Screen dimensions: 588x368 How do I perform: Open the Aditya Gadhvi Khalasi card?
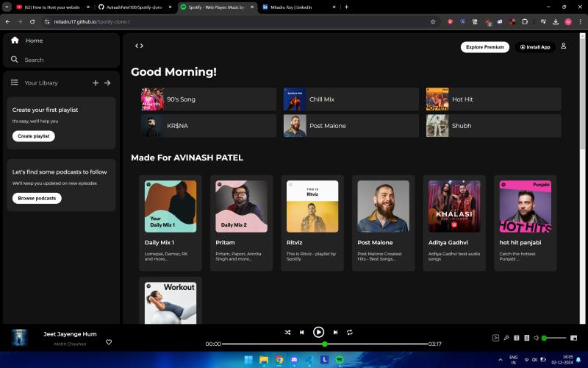click(454, 223)
